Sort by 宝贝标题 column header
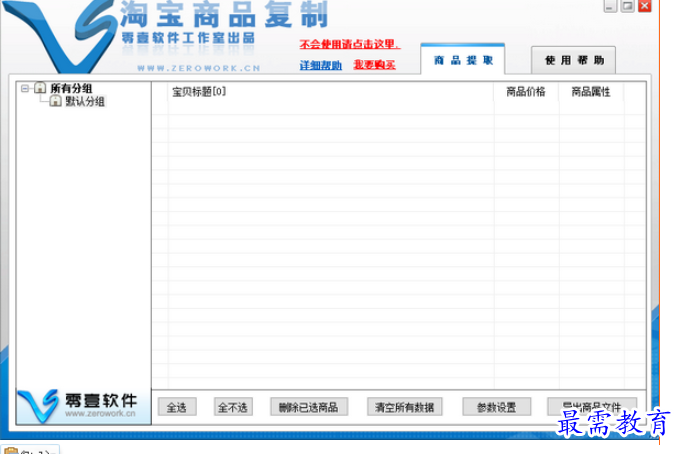 331,92
